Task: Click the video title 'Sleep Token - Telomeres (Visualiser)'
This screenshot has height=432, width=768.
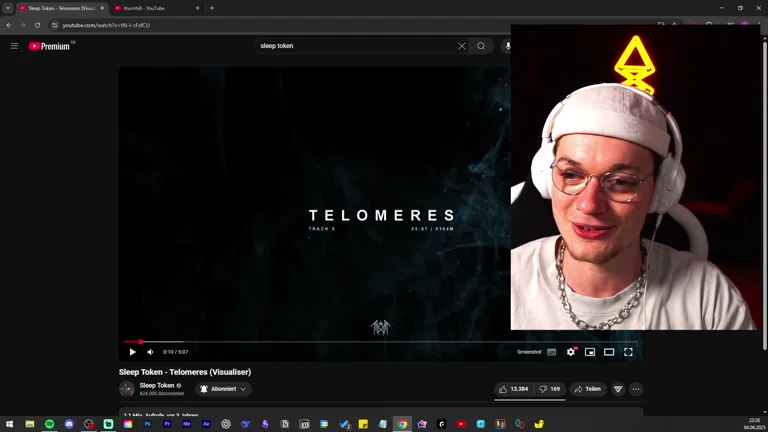Action: click(x=185, y=372)
